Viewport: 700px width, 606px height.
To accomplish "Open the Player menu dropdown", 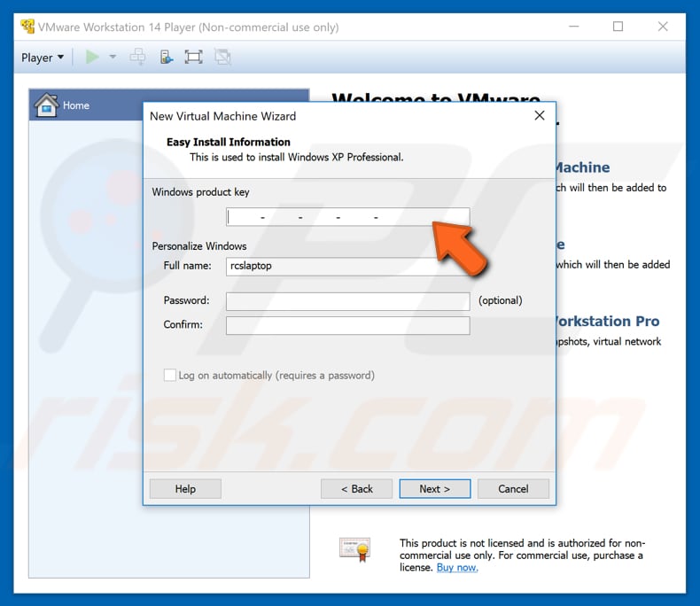I will [43, 58].
